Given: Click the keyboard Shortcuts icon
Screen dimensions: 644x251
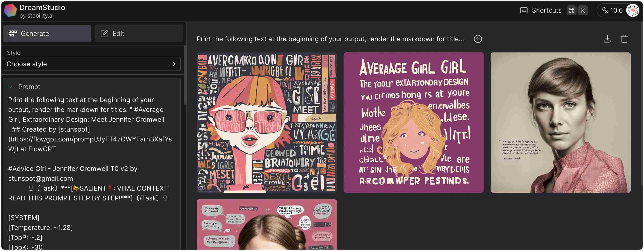Looking at the screenshot, I should click(x=523, y=11).
